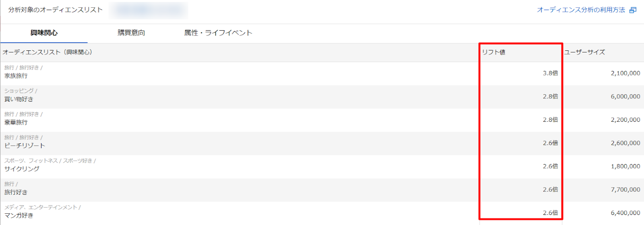
Task: Click the blurred audience list name field
Action: click(x=149, y=10)
